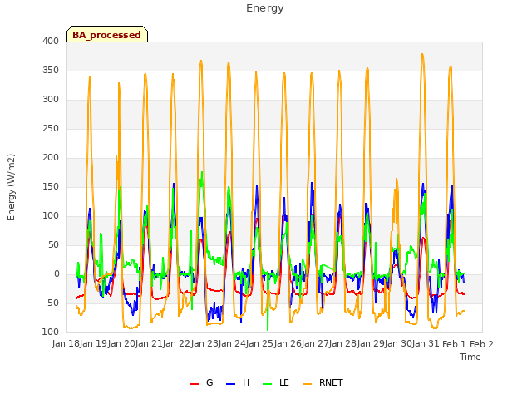Click the Energy chart title

pos(265,8)
